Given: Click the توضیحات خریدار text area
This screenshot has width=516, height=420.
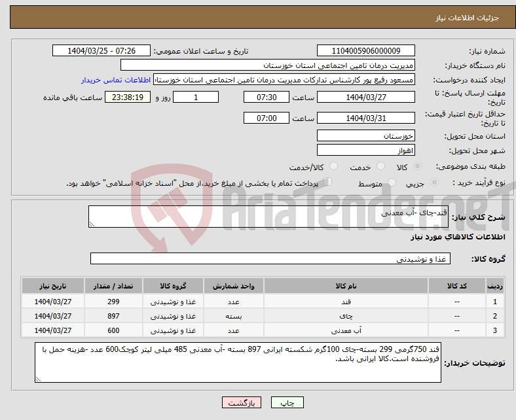Looking at the screenshot, I should (238, 362).
